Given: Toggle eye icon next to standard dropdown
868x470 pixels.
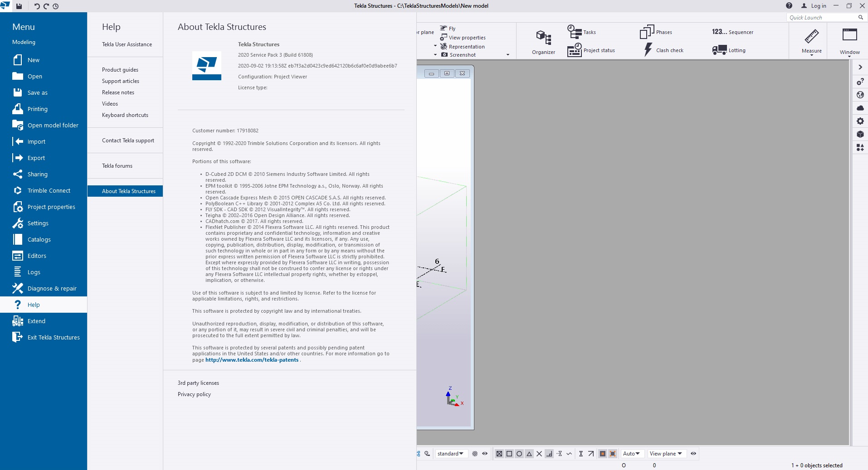Looking at the screenshot, I should 485,453.
